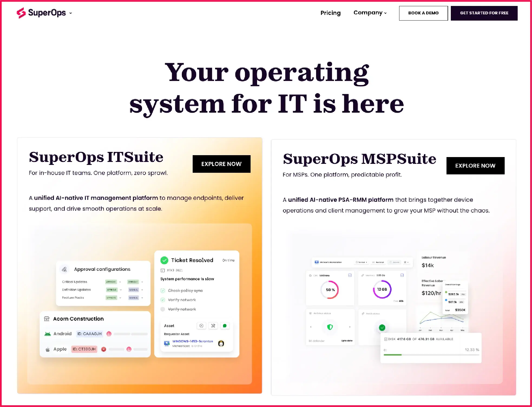Screen dimensions: 532x407
Task: Click the C: disk usage progress bar
Action: tap(431, 355)
